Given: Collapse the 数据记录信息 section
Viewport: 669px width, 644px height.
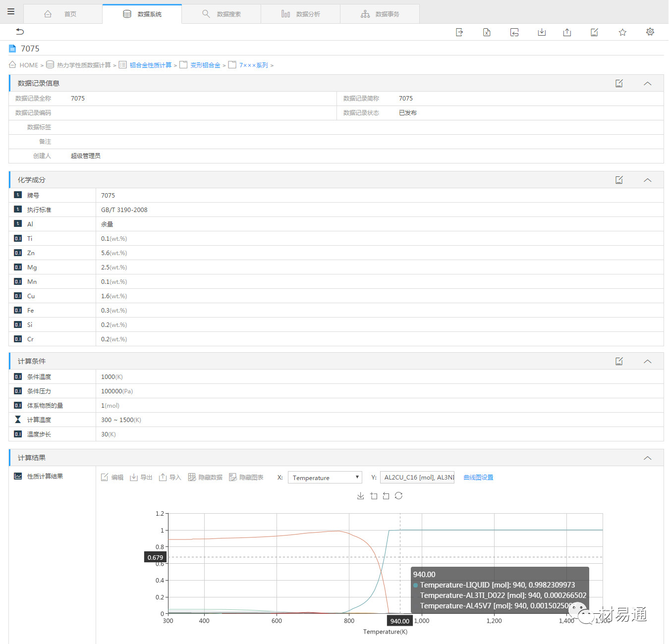Looking at the screenshot, I should tap(647, 83).
